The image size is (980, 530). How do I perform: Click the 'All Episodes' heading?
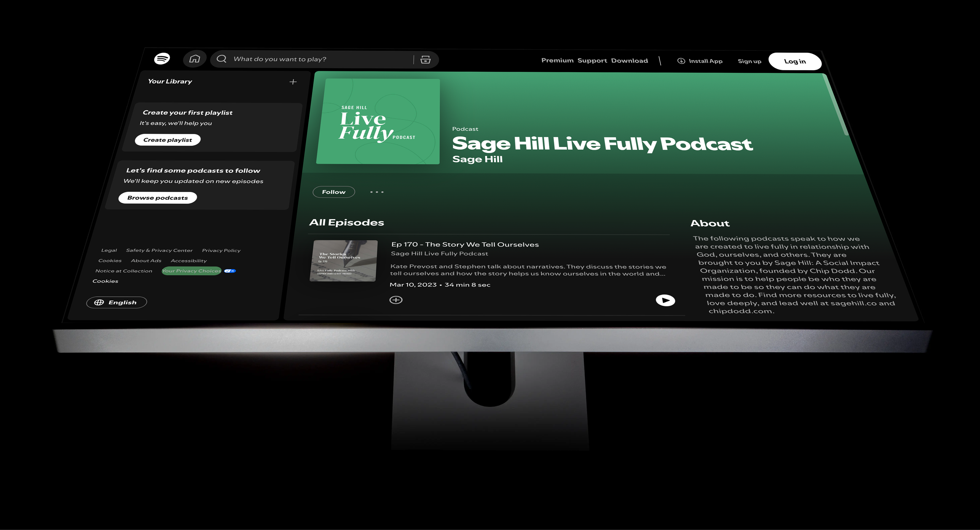click(347, 223)
